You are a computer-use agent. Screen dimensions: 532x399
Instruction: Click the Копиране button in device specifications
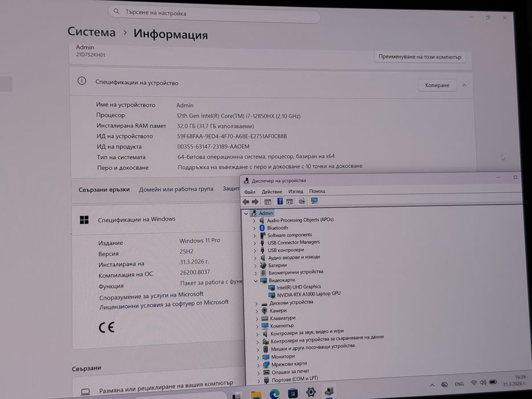437,85
